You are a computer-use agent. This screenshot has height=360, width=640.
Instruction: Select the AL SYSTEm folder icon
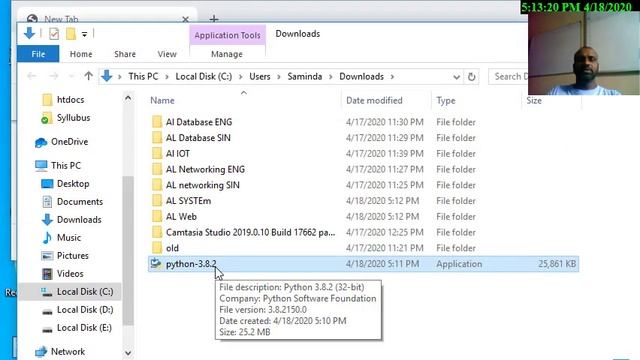[x=157, y=201]
